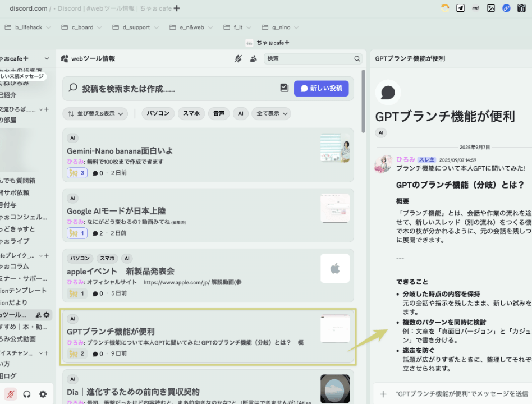Click the paper plane extension icon
Screen dimensions: 532x404
point(460,8)
